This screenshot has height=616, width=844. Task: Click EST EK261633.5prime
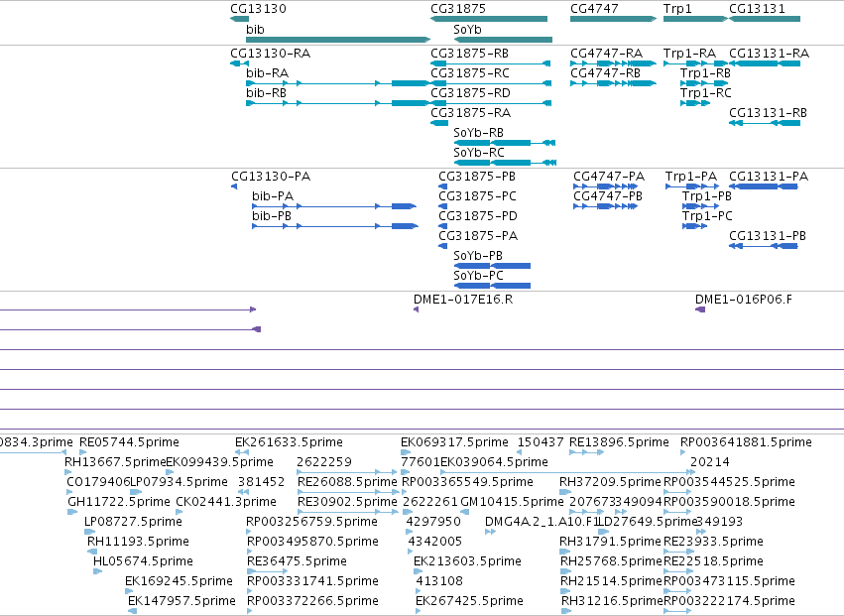coord(242,452)
